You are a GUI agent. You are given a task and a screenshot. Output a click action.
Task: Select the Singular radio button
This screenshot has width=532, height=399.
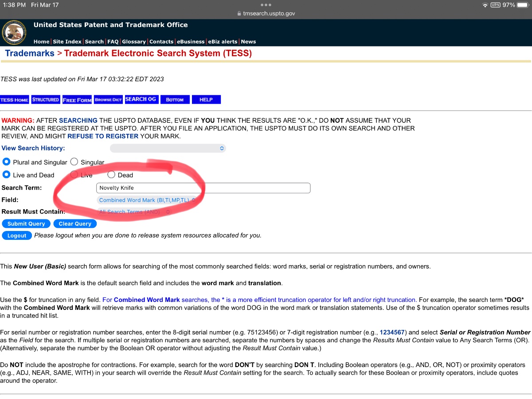tap(74, 162)
